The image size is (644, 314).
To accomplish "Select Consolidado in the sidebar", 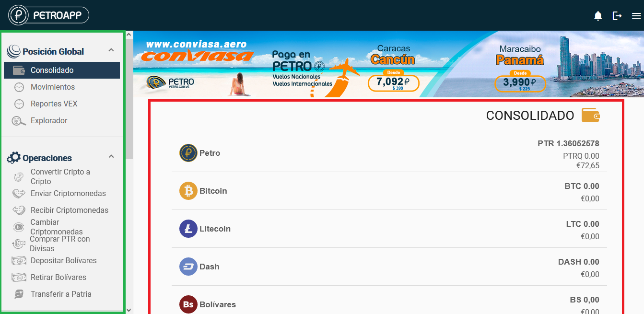I will click(x=62, y=70).
